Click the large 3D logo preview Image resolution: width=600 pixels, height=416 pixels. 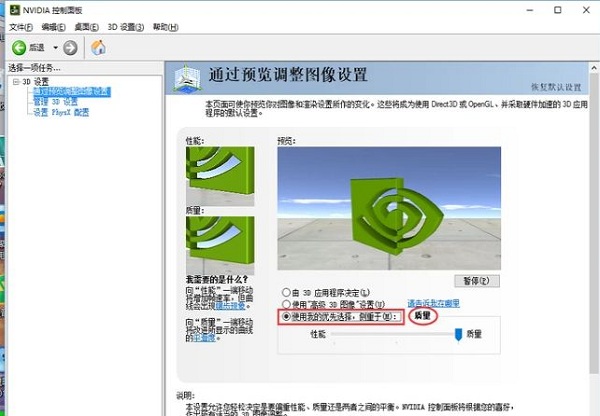(x=389, y=208)
